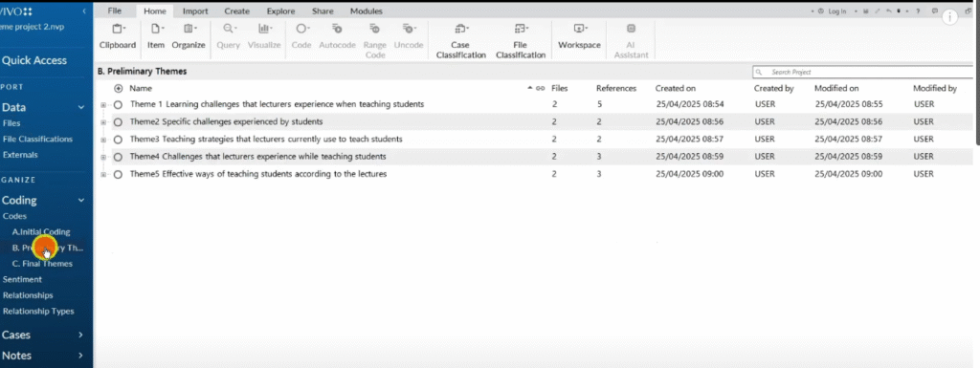Image resolution: width=980 pixels, height=368 pixels.
Task: Select the radio circle for Theme2 row
Action: pyautogui.click(x=118, y=121)
